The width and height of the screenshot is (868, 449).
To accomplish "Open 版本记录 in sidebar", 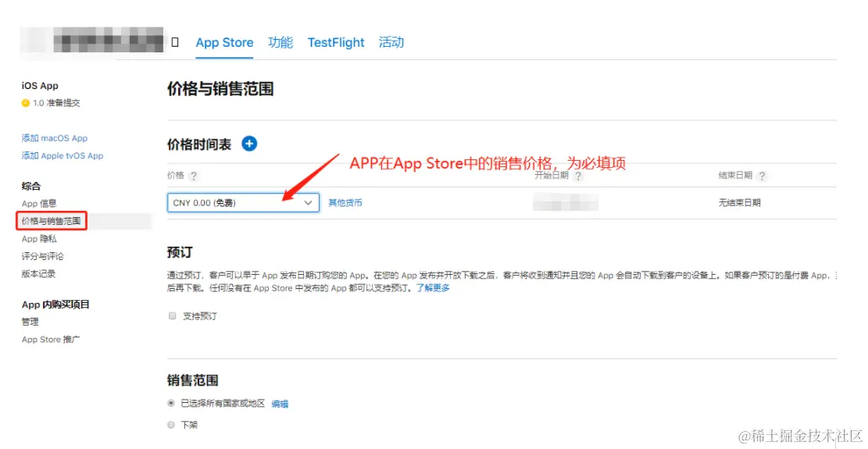I will [38, 274].
